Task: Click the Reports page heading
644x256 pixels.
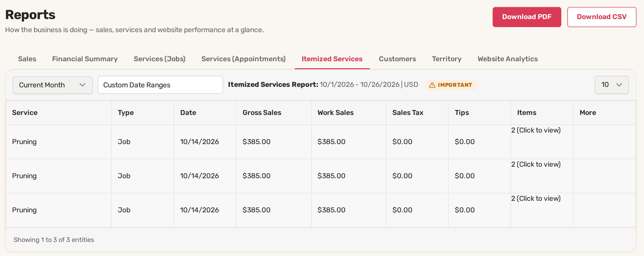Action: 30,15
